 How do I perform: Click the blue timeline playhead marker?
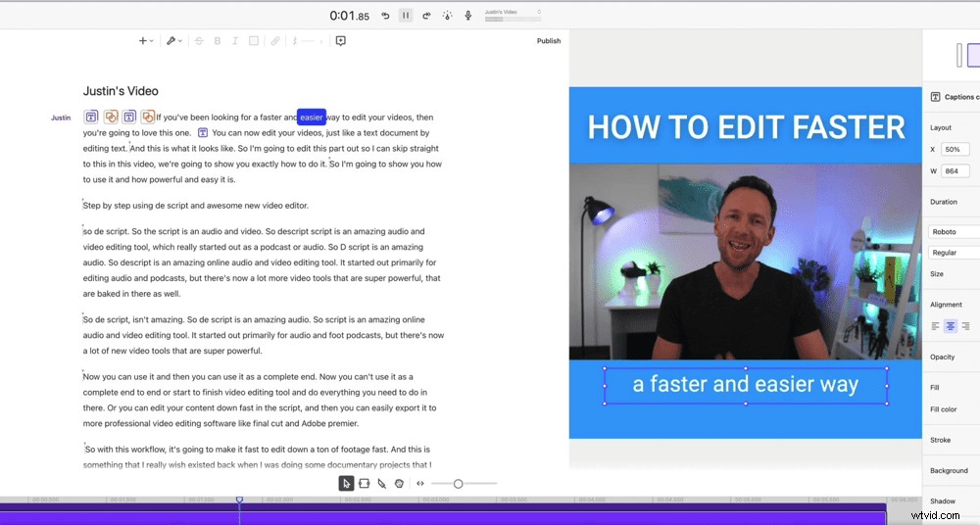click(x=239, y=500)
